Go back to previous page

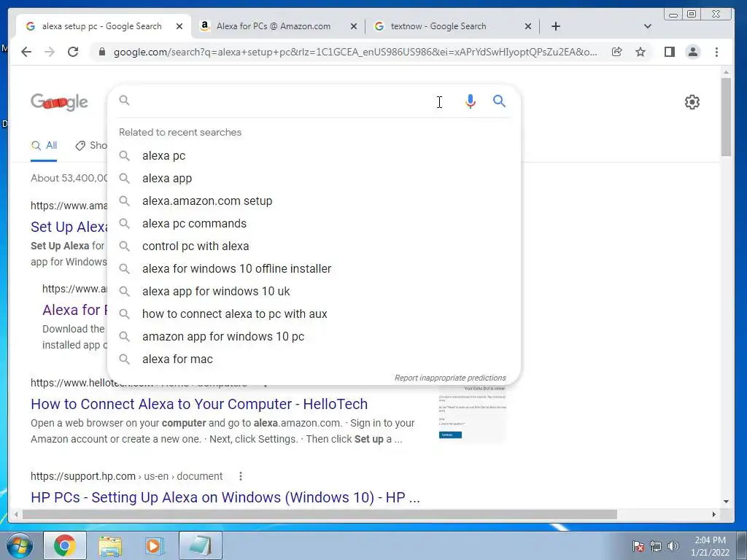click(26, 52)
